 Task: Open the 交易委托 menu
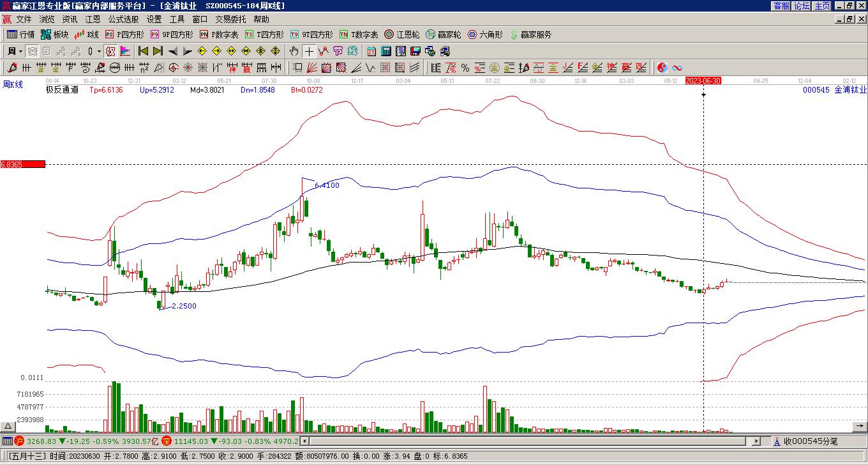(x=230, y=20)
